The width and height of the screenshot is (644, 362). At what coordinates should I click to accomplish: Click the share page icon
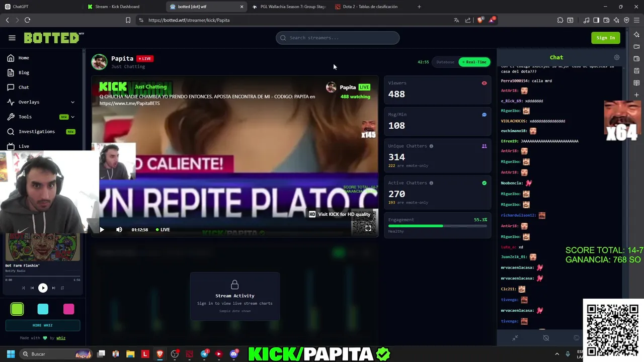468,20
